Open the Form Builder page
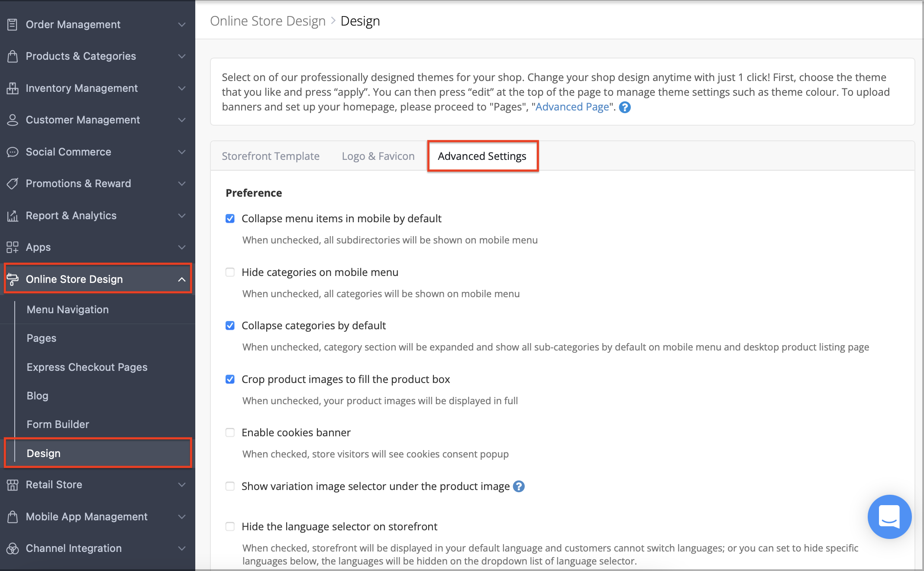Image resolution: width=924 pixels, height=571 pixels. (x=57, y=424)
